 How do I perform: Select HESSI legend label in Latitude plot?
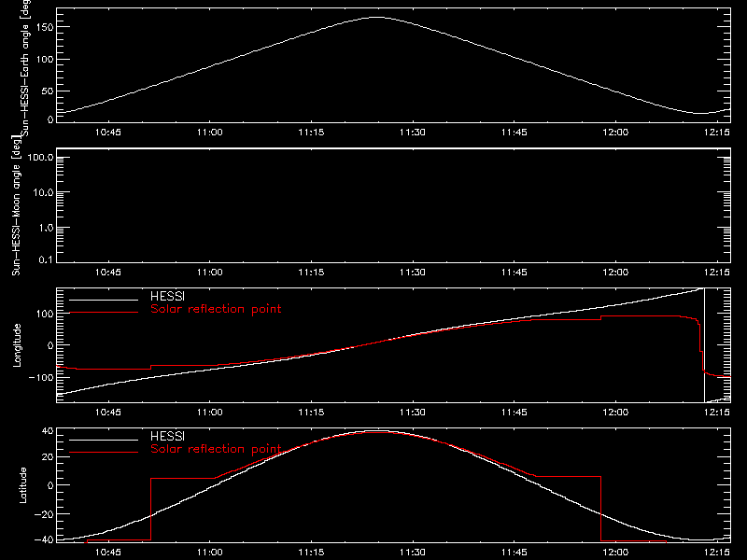167,436
